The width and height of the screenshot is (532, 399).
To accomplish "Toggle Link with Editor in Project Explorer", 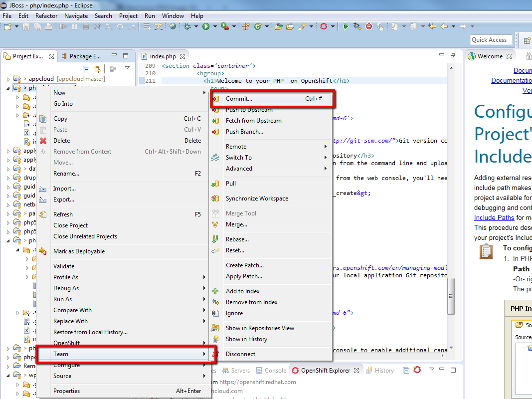I will (98, 69).
